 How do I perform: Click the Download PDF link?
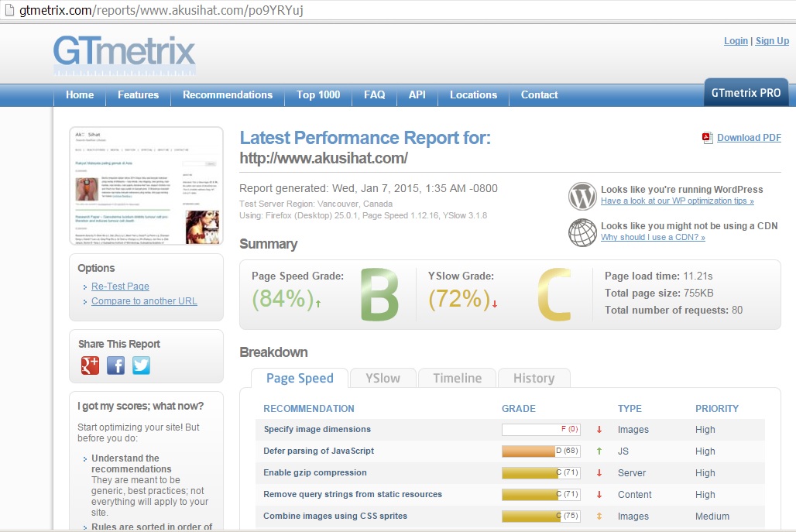(x=749, y=138)
